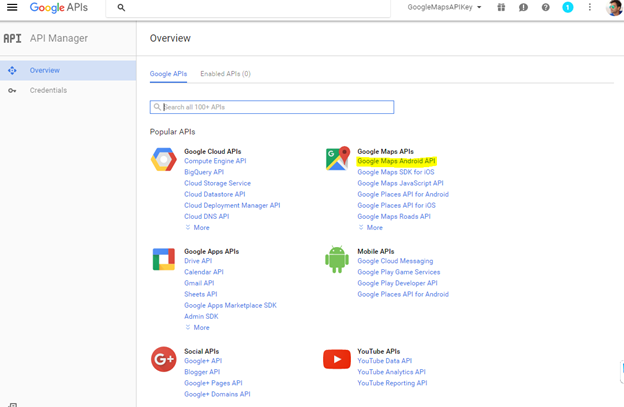
Task: Open the vertical three-dot settings menu
Action: pos(590,7)
